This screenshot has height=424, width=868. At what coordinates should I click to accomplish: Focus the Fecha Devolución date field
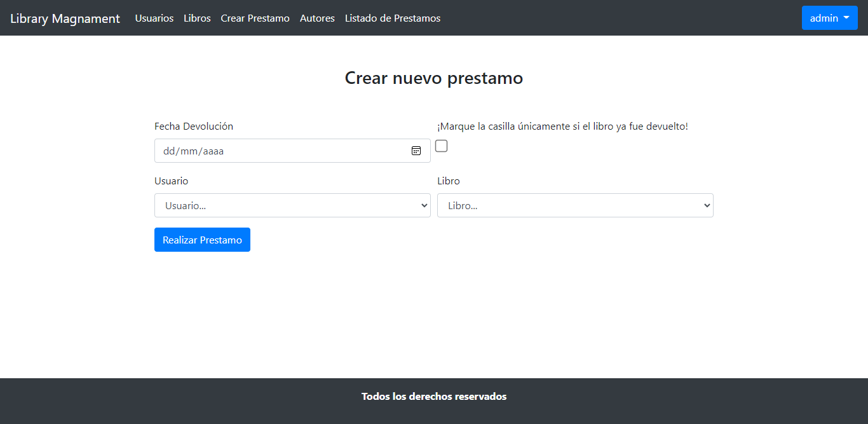pyautogui.click(x=292, y=151)
